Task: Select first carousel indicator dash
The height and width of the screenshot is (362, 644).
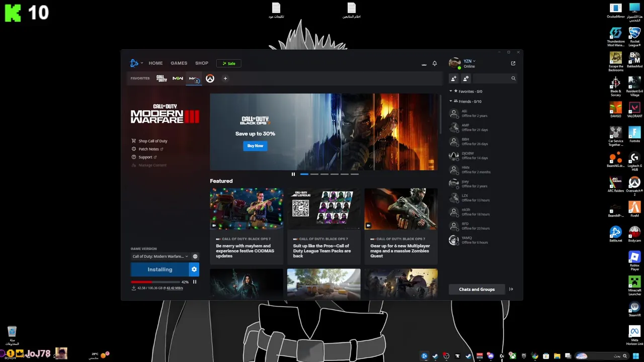Action: coord(304,174)
